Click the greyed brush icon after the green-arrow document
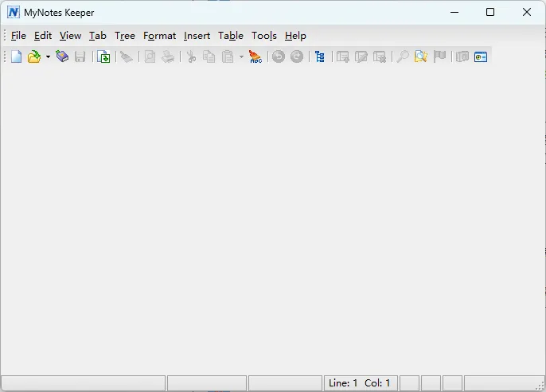The width and height of the screenshot is (546, 392). tap(127, 56)
